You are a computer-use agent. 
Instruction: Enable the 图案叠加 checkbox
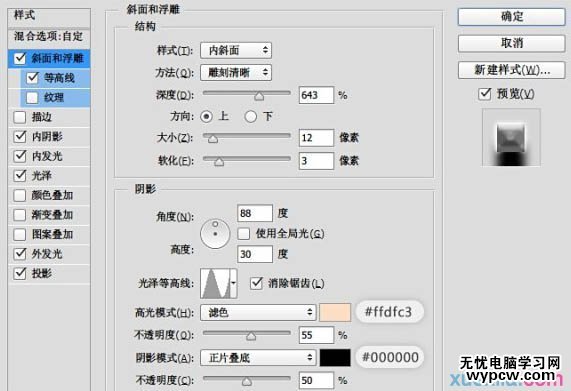coord(20,234)
